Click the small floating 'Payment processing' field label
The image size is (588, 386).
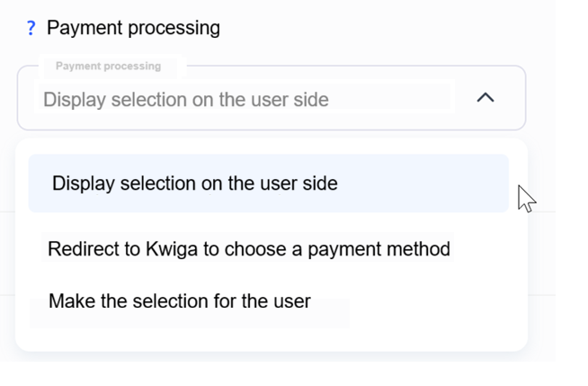[108, 66]
